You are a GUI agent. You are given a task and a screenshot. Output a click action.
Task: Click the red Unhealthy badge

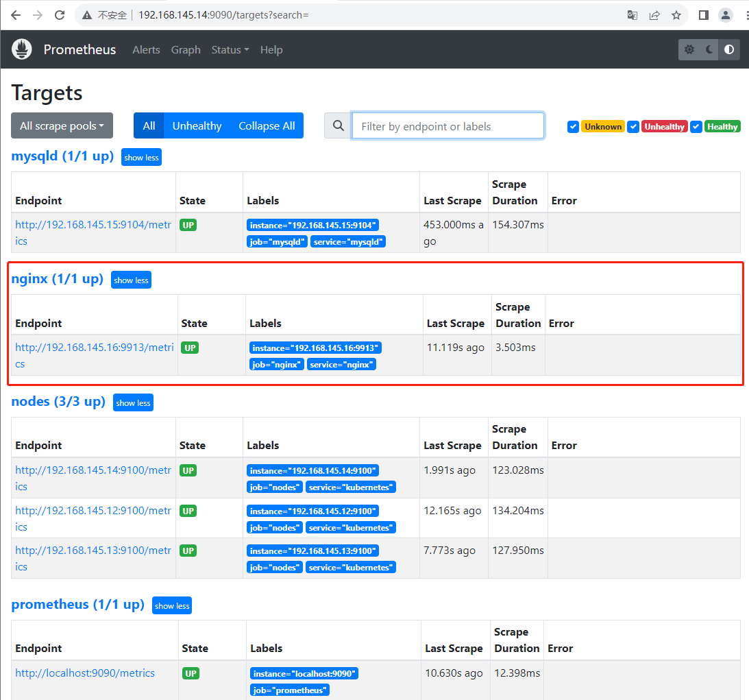coord(665,127)
